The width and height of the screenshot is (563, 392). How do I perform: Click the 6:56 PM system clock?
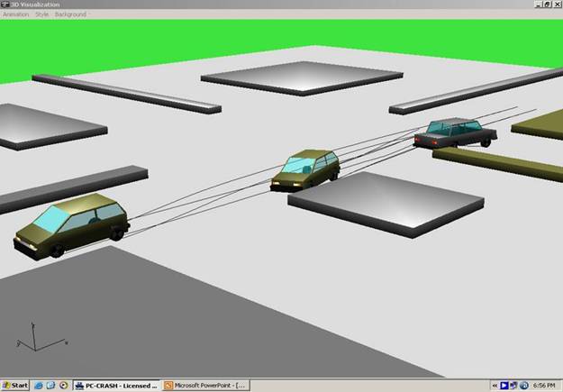pos(544,386)
